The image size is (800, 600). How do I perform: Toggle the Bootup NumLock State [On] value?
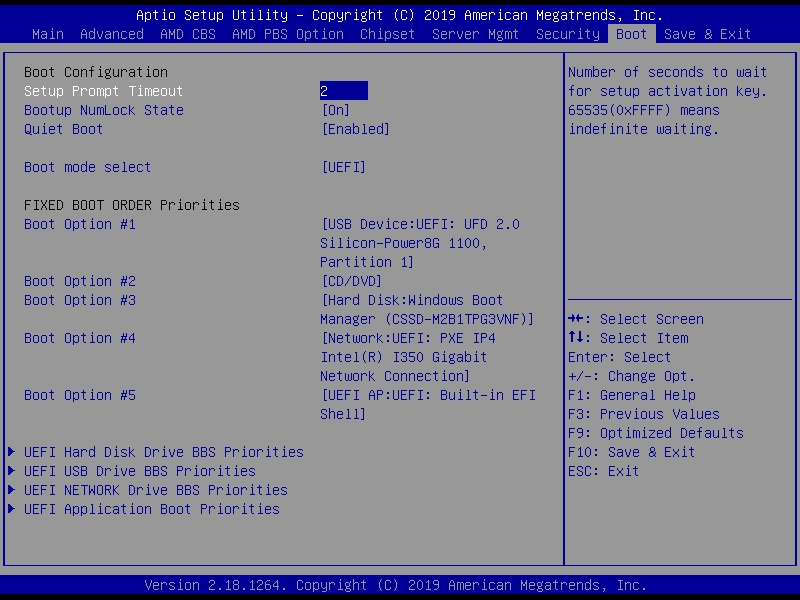(x=336, y=110)
